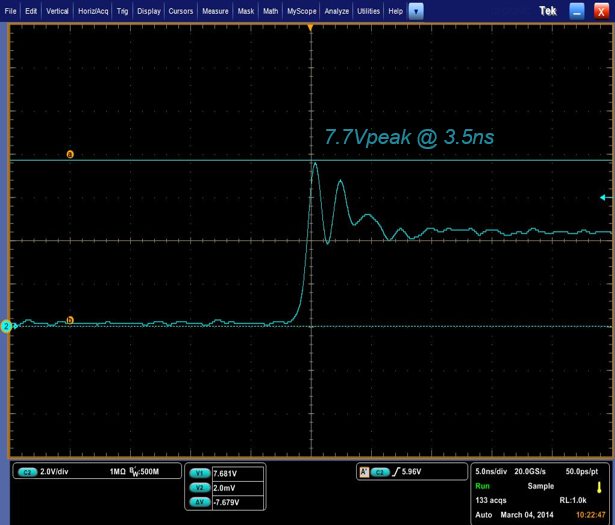Click the V2 cursor readout badge
615x525 pixels.
[198, 487]
